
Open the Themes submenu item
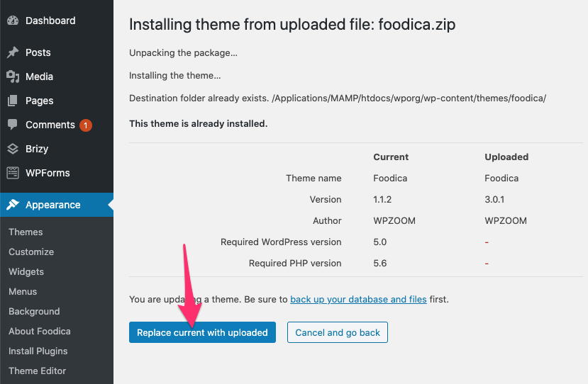tap(26, 232)
